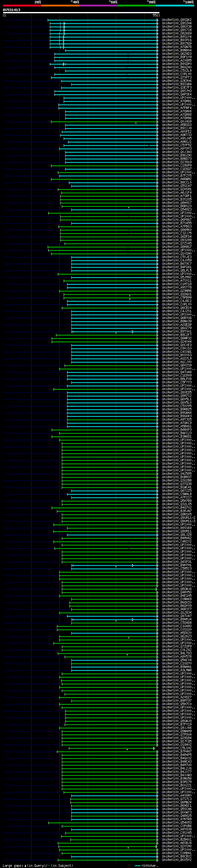Select hit label UniRef100_Q9S7H3
Screen dimensions: 197x868
click(177, 91)
